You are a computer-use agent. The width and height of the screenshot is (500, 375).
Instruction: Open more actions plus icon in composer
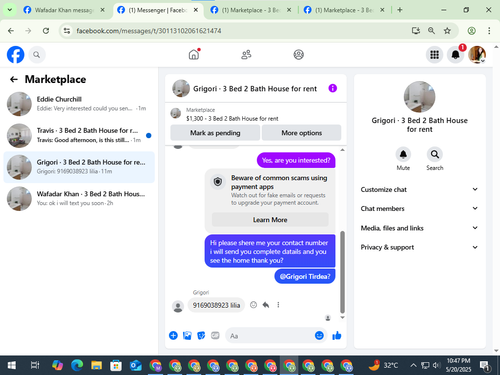coord(173,335)
